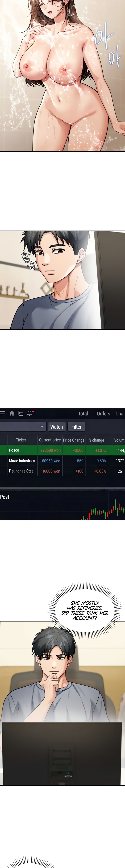Sort by the % change column

click(x=96, y=440)
